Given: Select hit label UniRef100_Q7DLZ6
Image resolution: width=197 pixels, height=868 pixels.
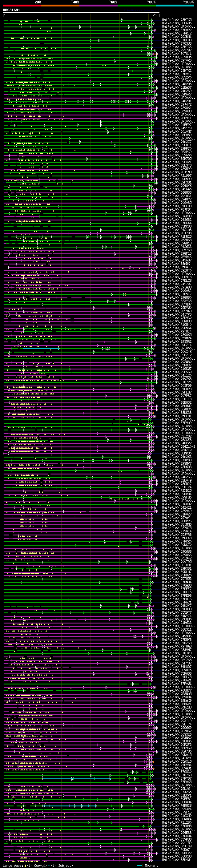Looking at the screenshot, I should pyautogui.click(x=177, y=280).
